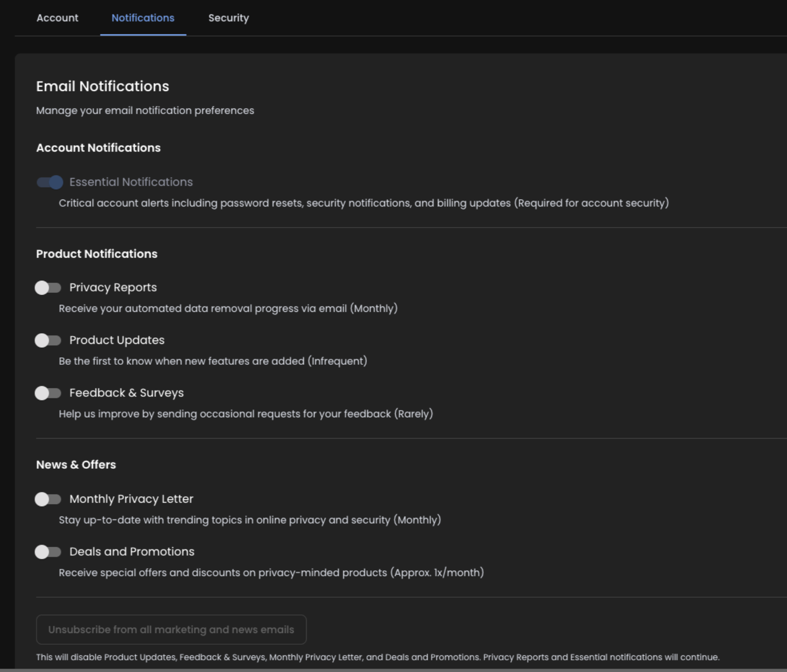Enable the Privacy Reports toggle

[48, 288]
